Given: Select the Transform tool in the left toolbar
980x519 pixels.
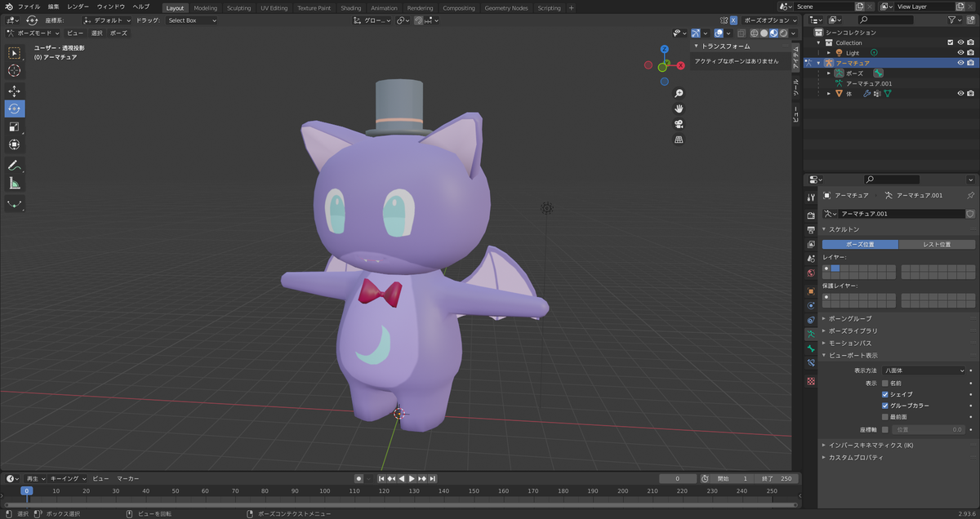Looking at the screenshot, I should 15,144.
